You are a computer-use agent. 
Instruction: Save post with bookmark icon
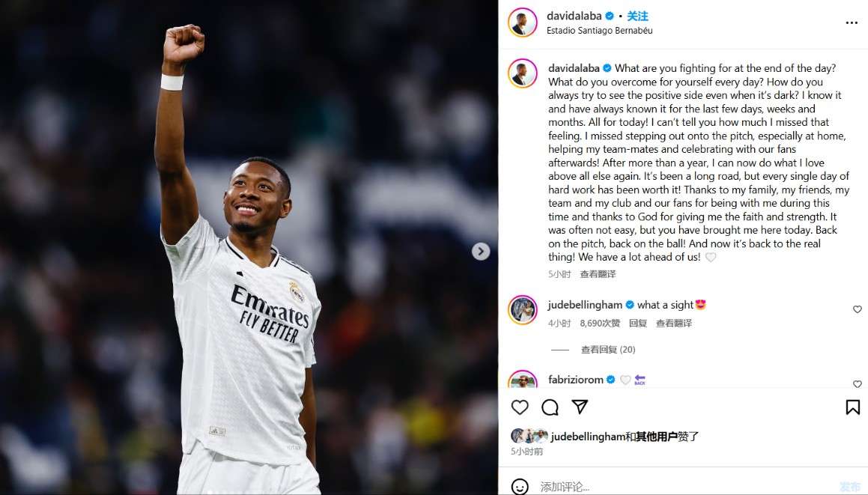(852, 407)
